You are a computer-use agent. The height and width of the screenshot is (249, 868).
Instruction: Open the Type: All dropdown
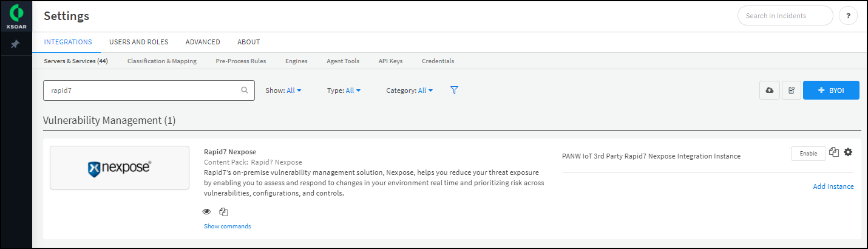tap(344, 90)
